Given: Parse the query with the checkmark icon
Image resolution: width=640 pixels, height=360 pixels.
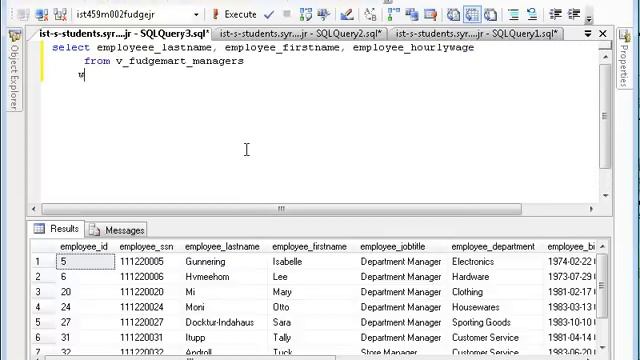Looking at the screenshot, I should 269,15.
